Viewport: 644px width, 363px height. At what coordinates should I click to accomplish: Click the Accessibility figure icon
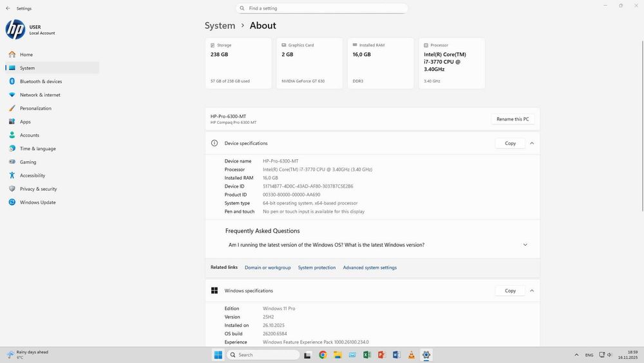(12, 175)
